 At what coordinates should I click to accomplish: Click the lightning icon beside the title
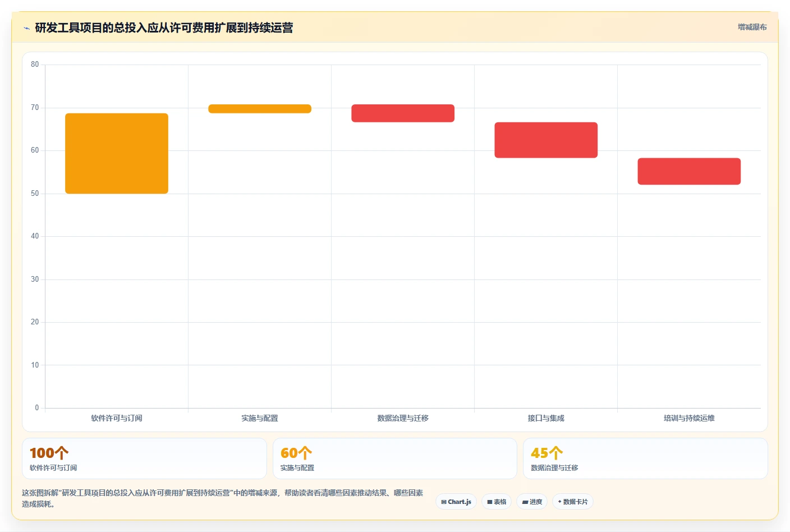(x=26, y=28)
